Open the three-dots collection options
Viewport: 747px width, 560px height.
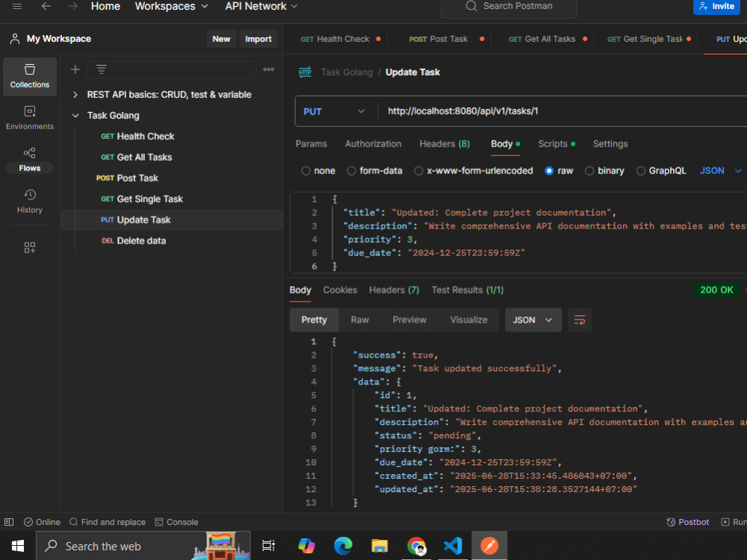pyautogui.click(x=269, y=69)
